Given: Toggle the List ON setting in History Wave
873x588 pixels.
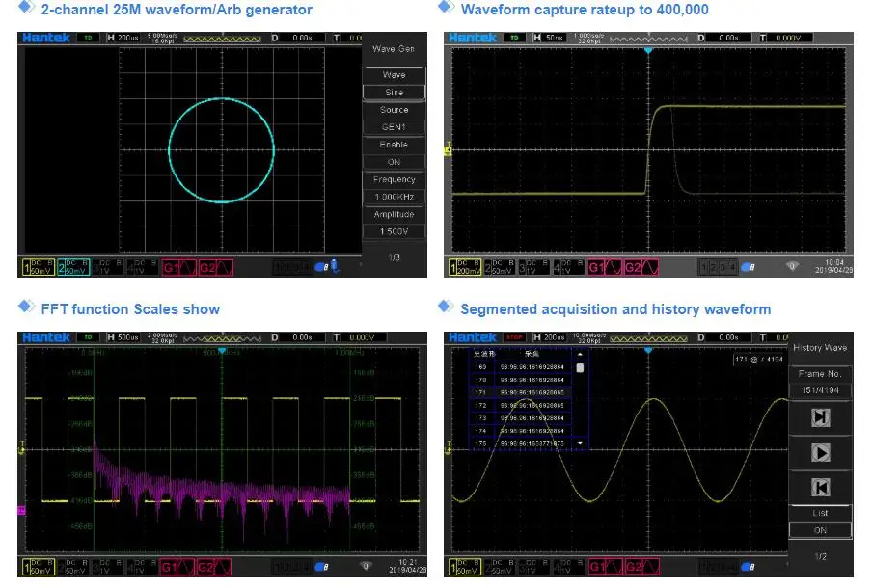Looking at the screenshot, I should (x=820, y=531).
